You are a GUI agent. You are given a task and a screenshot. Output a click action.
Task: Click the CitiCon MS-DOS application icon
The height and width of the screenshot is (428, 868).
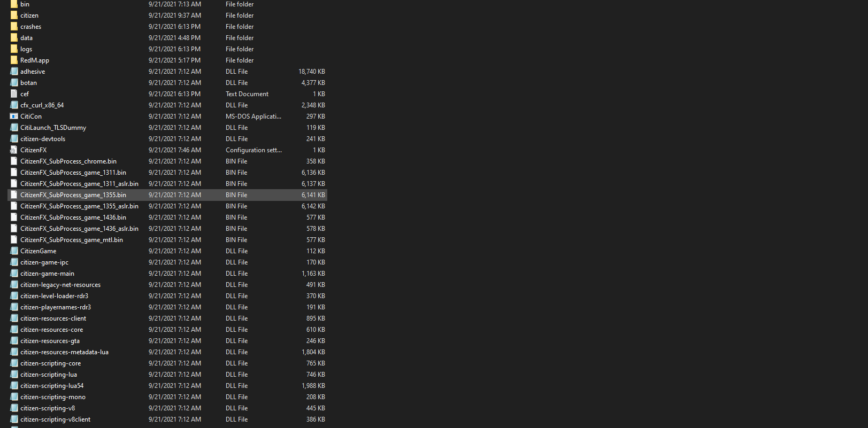tap(14, 116)
